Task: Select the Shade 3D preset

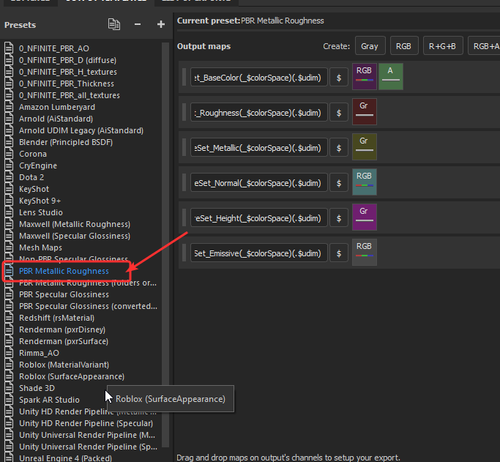Action: coord(37,388)
